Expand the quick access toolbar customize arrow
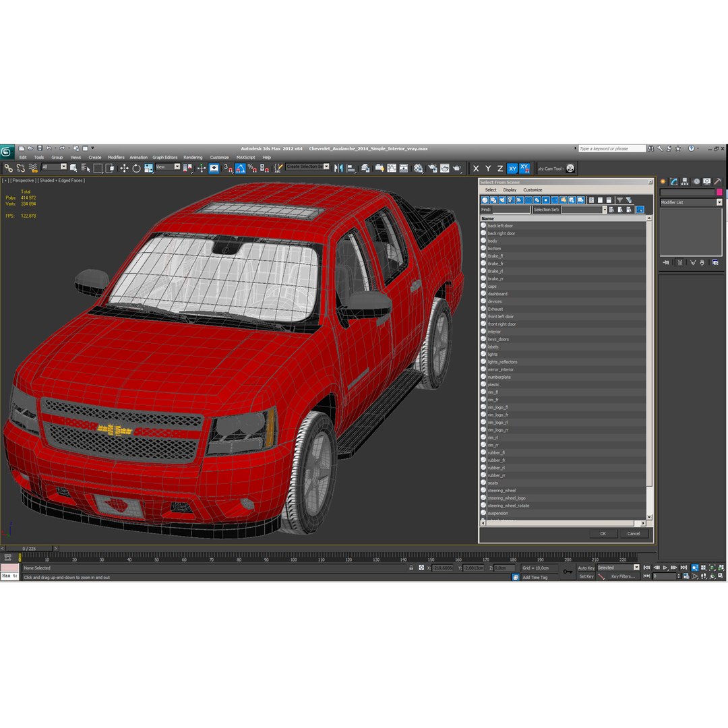Screen dimensions: 728x728 click(x=92, y=148)
